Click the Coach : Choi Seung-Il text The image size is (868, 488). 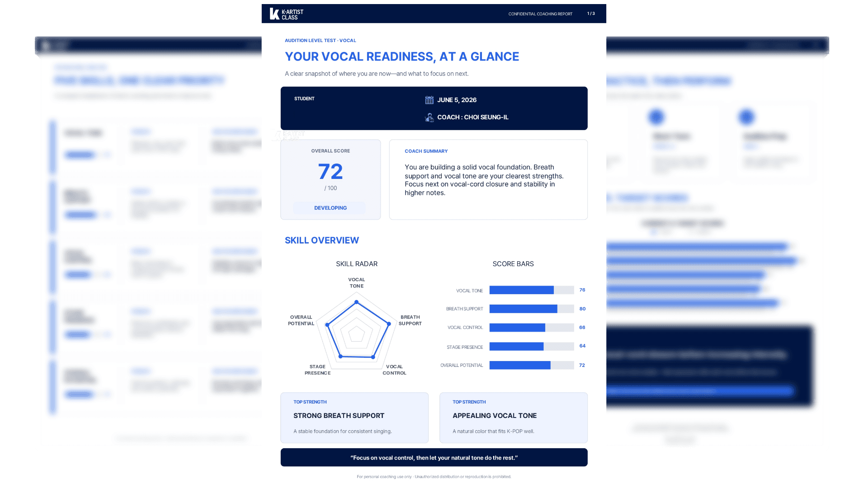click(473, 117)
